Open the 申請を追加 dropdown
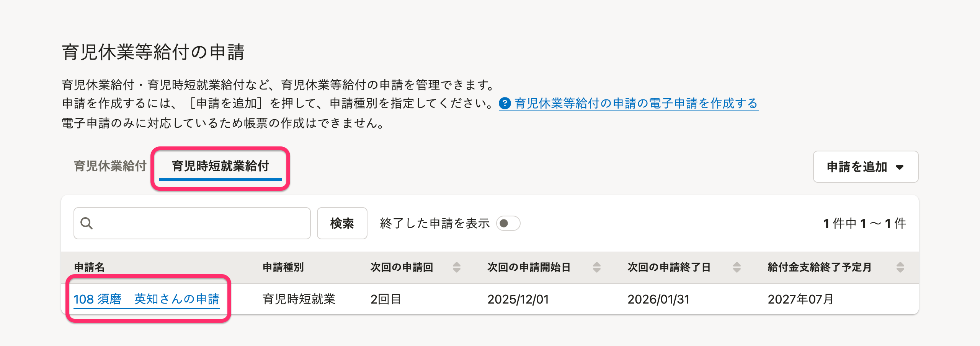Viewport: 980px width, 346px height. tap(866, 167)
